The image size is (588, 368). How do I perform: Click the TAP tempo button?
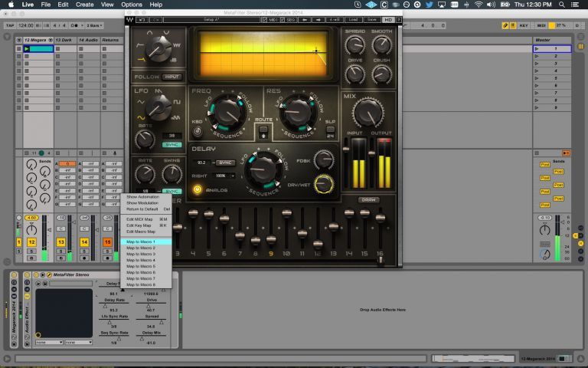click(10, 25)
